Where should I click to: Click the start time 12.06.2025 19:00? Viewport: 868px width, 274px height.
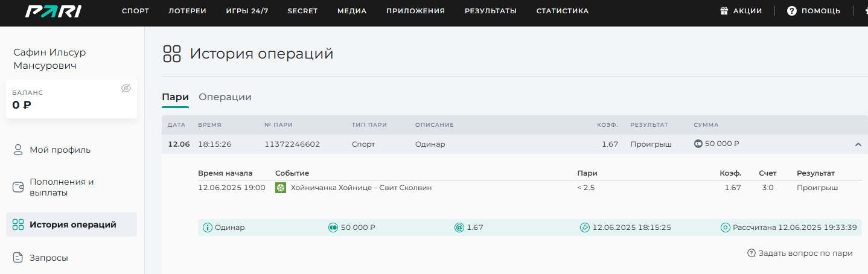232,188
